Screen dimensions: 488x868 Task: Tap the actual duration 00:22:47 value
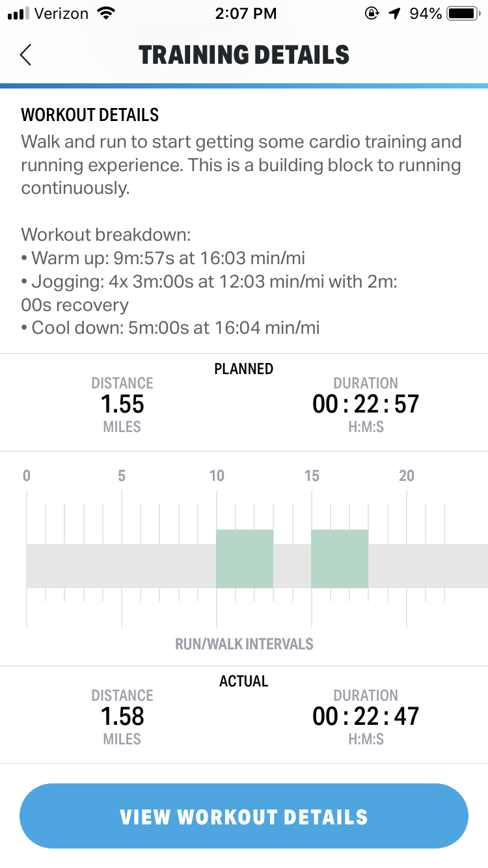[366, 717]
